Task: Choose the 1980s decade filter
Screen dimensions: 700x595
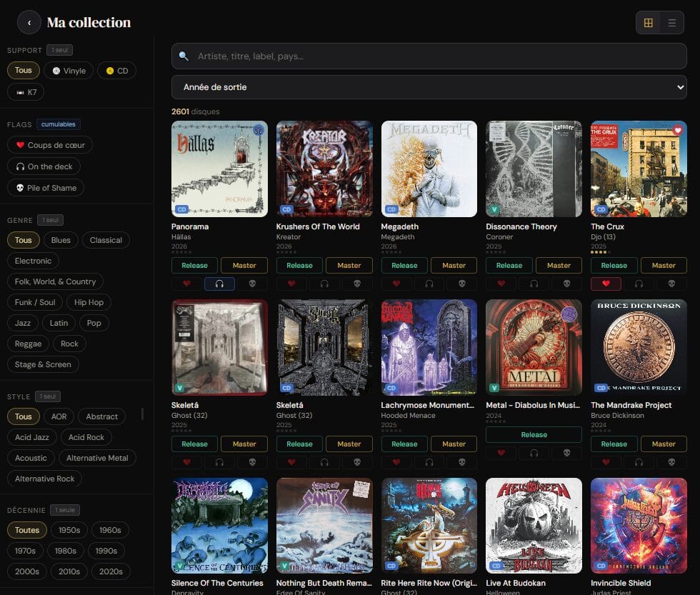Action: (66, 551)
